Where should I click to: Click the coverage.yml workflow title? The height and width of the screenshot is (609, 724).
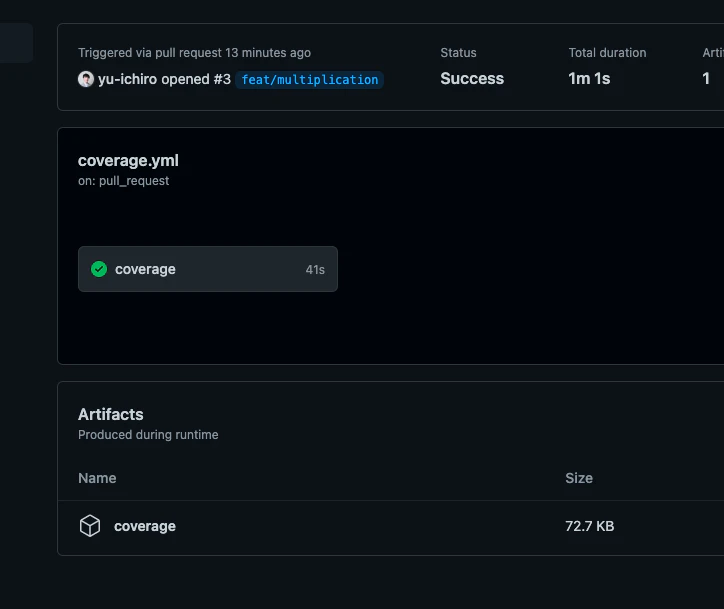[128, 161]
